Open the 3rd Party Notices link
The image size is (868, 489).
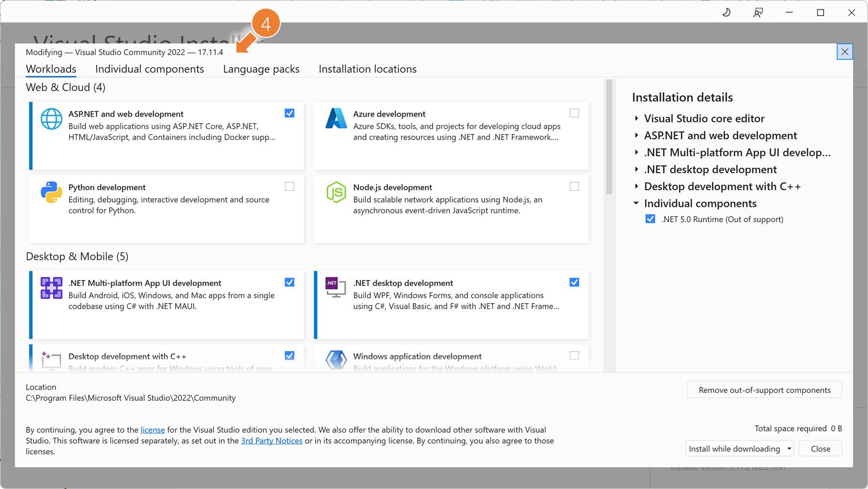click(272, 441)
